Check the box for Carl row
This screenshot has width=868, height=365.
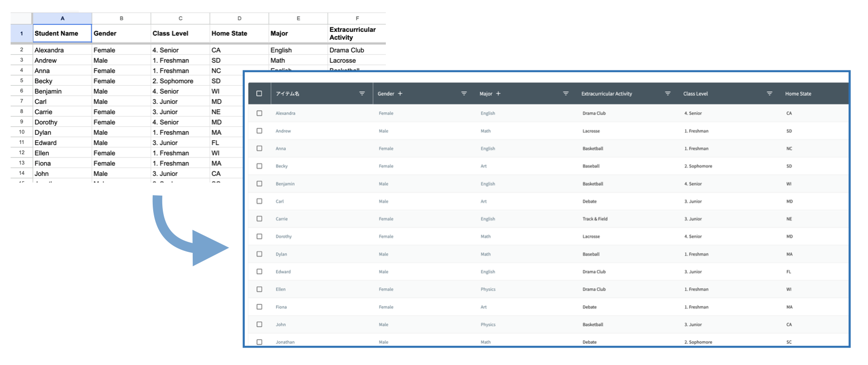click(x=259, y=201)
